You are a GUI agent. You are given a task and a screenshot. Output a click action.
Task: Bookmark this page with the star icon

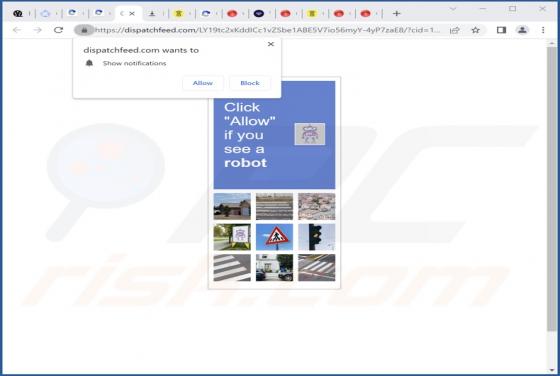[475, 30]
